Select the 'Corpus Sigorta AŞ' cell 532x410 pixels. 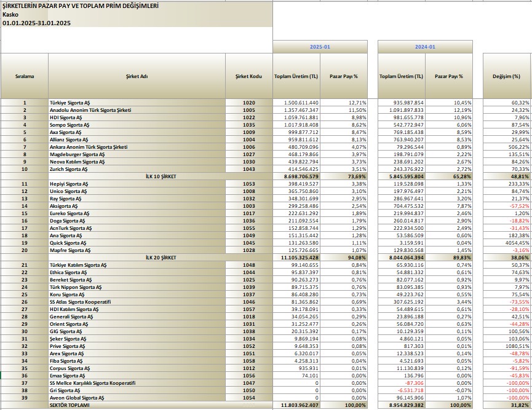[137, 368]
